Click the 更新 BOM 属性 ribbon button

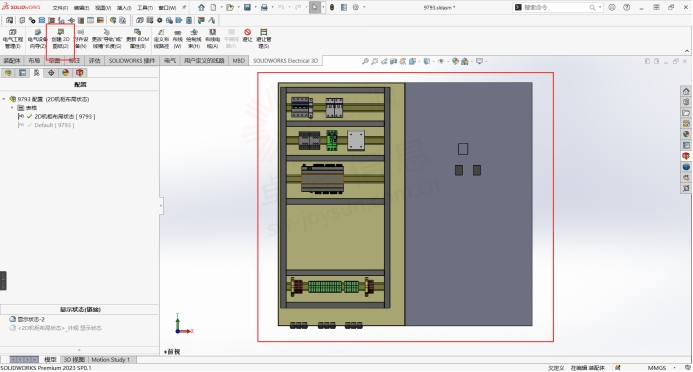pos(137,39)
